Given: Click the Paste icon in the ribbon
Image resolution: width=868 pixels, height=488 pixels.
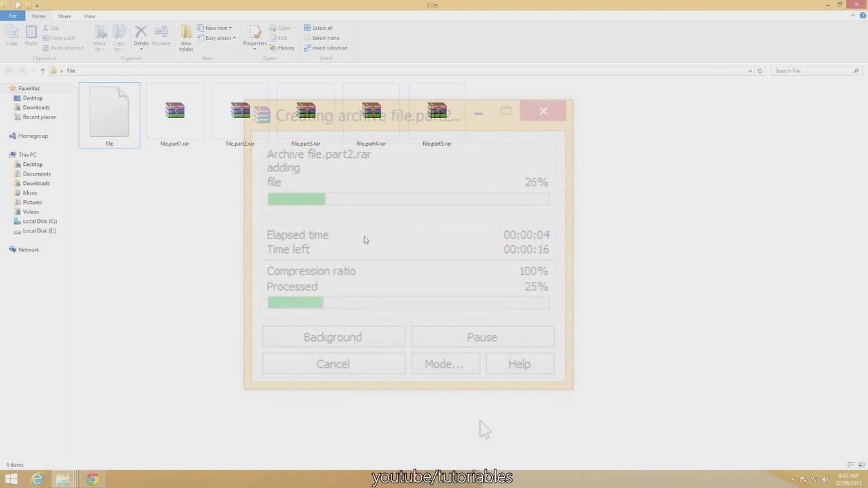Looking at the screenshot, I should pos(31,35).
